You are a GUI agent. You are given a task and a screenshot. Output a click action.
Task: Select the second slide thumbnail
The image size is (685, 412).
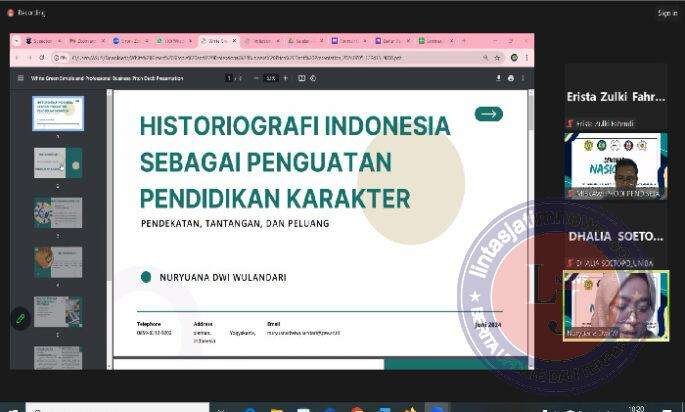[x=58, y=163]
